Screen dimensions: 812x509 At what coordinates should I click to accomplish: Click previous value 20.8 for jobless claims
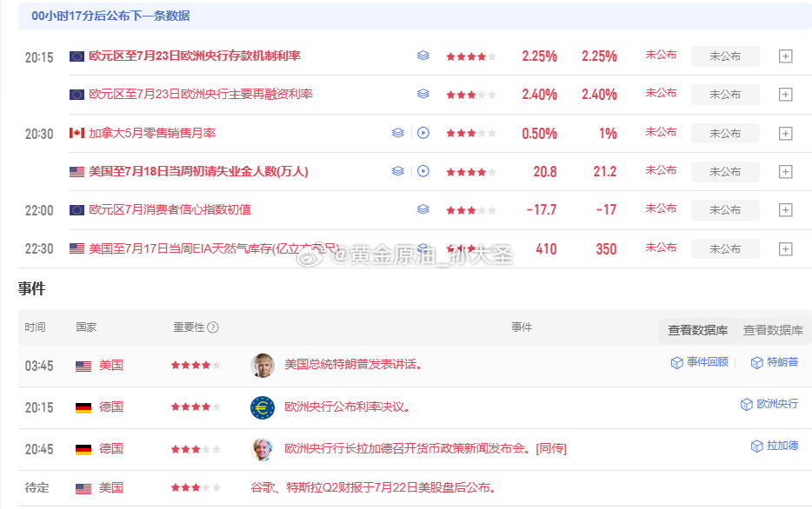click(545, 172)
